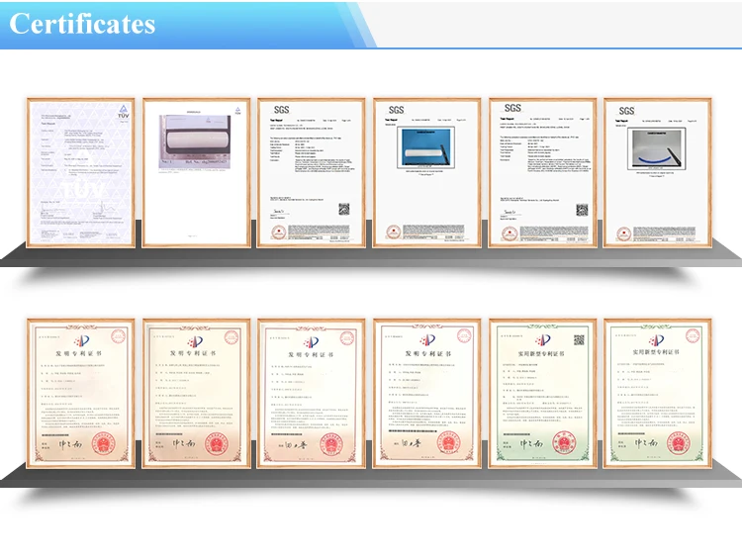
Task: Open the TÜV test report with the watermark
Action: [81, 172]
